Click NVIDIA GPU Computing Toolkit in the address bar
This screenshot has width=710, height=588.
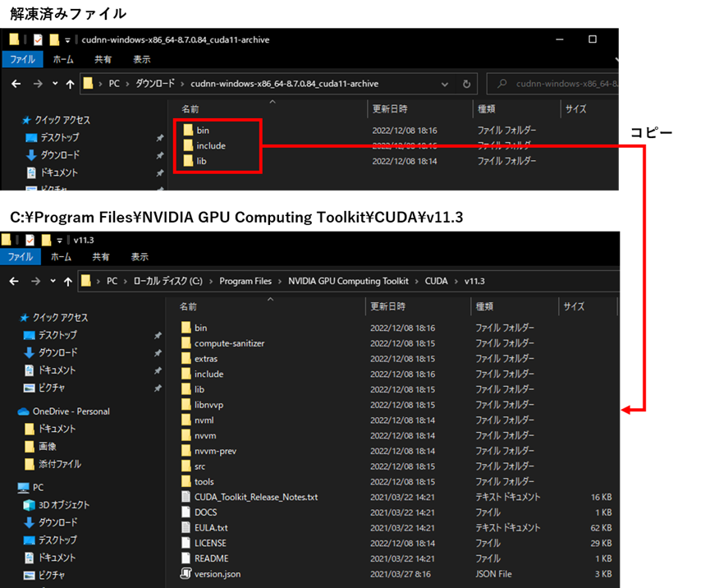coord(348,282)
